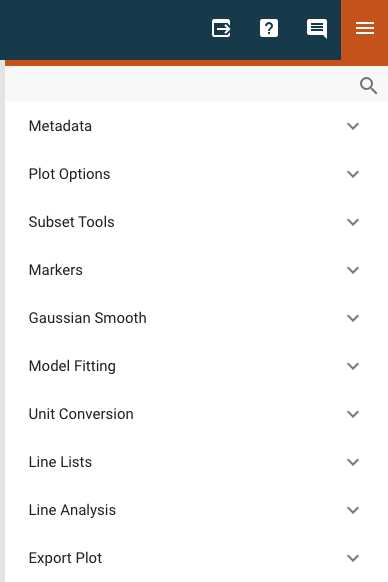
Task: Select the Metadata plugin label
Action: (x=60, y=126)
